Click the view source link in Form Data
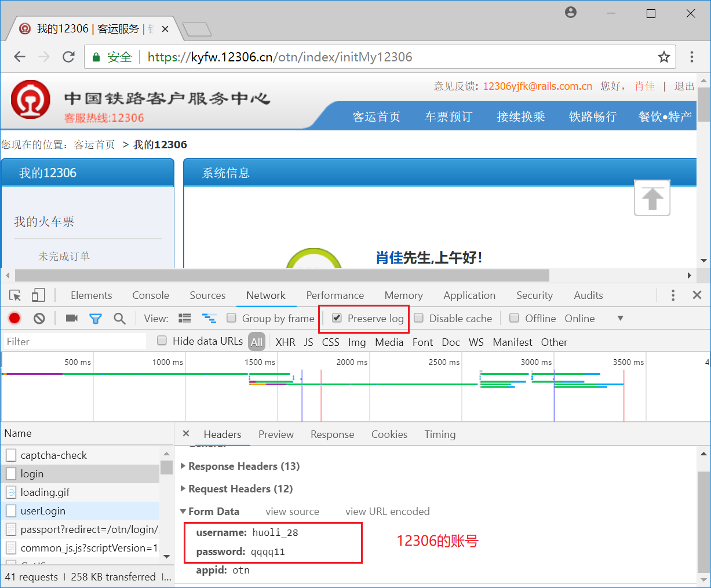 292,511
